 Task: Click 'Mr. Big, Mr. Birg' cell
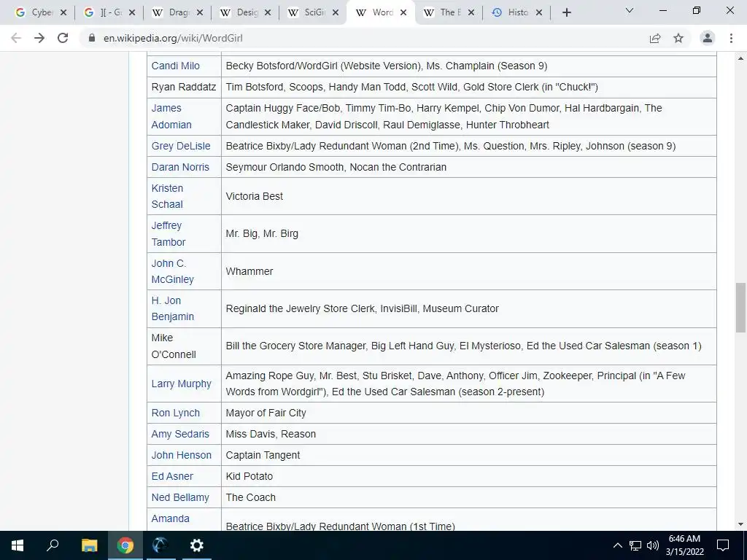point(469,234)
